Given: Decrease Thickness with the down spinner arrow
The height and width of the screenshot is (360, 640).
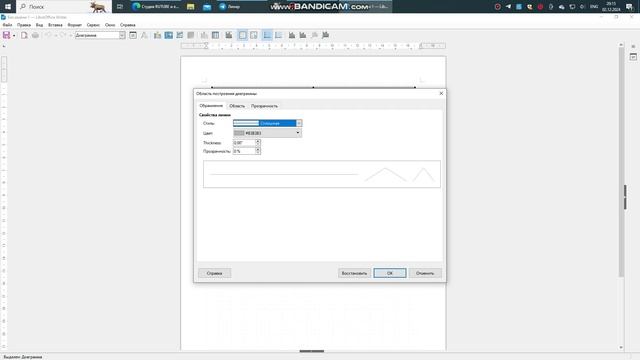Looking at the screenshot, I should pyautogui.click(x=258, y=144).
